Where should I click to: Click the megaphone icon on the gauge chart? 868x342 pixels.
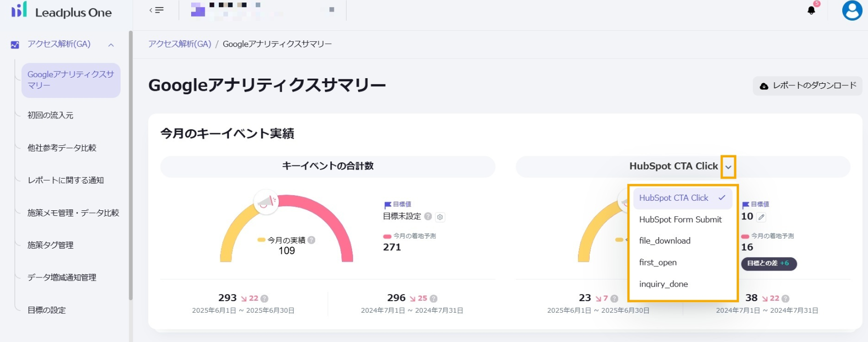[x=266, y=202]
